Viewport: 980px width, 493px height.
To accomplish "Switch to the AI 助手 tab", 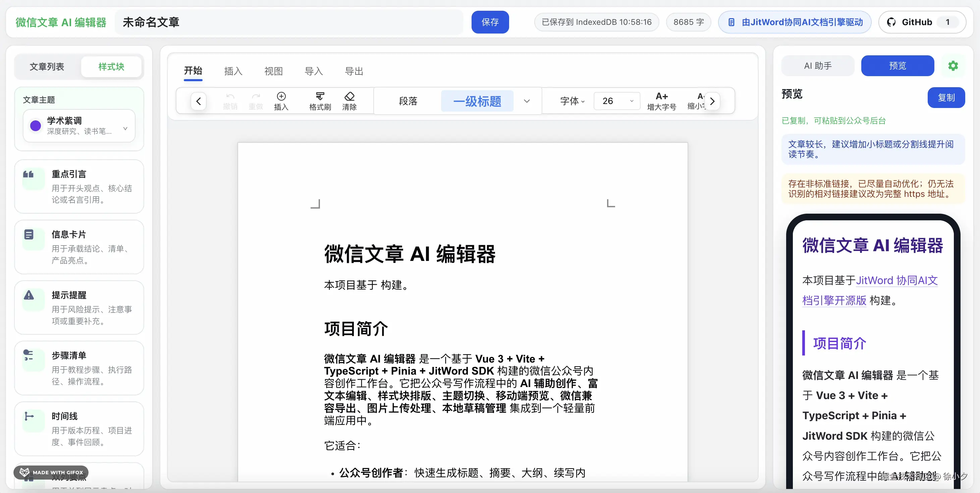I will coord(818,66).
